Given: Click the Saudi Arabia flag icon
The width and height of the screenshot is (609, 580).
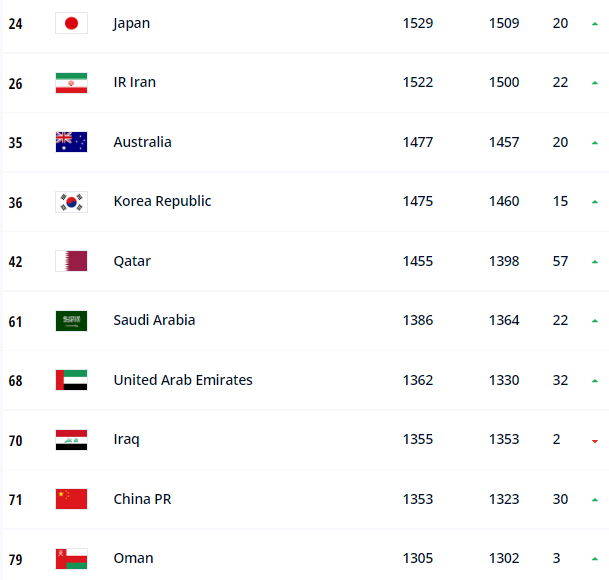Looking at the screenshot, I should [71, 321].
